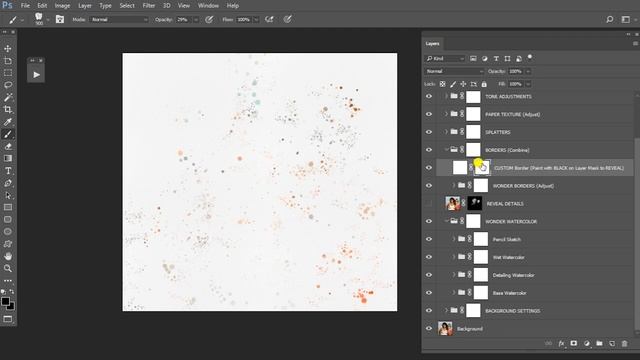Collapse the BORDERS (Combine) group
The height and width of the screenshot is (360, 640).
pyautogui.click(x=446, y=150)
